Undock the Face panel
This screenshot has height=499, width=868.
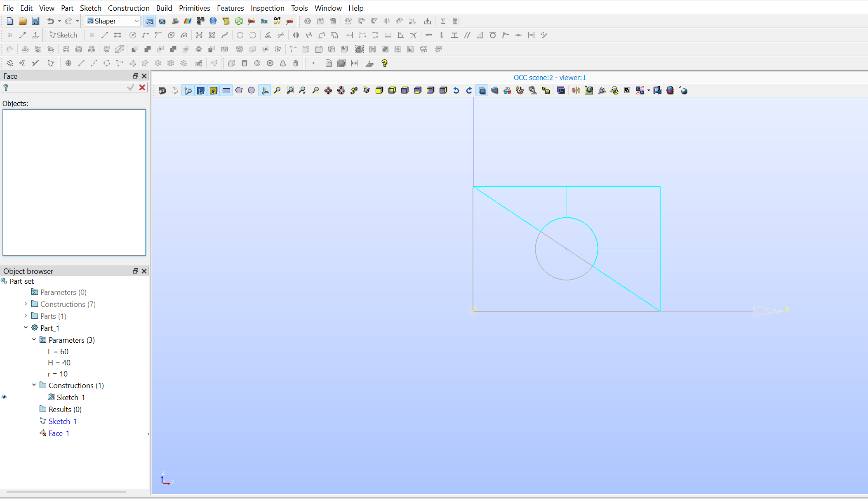pos(135,76)
